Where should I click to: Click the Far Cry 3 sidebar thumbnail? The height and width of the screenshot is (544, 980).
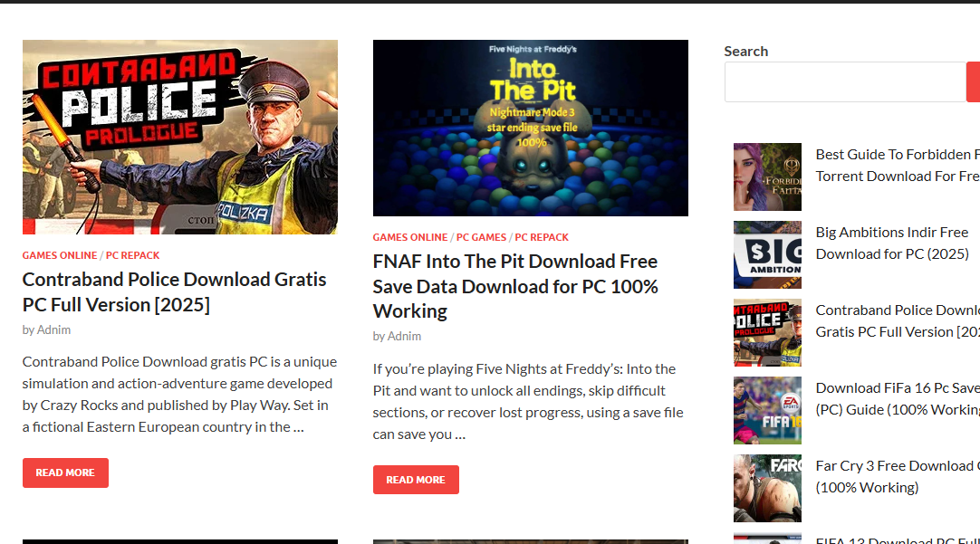(767, 489)
